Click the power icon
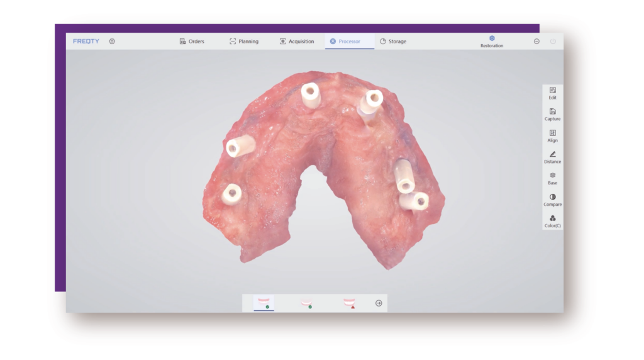Viewport: 644px width, 360px height. point(553,41)
